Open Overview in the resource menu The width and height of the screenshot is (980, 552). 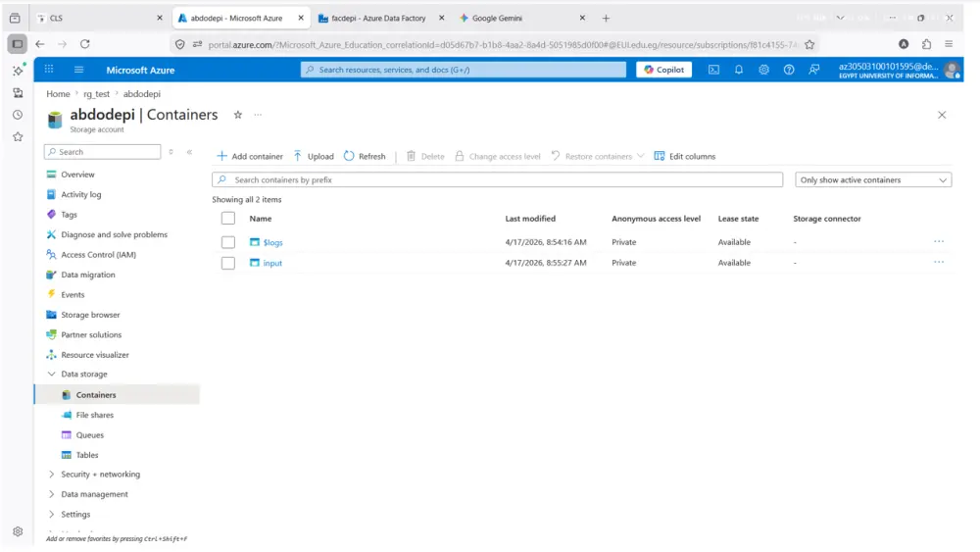(x=77, y=175)
